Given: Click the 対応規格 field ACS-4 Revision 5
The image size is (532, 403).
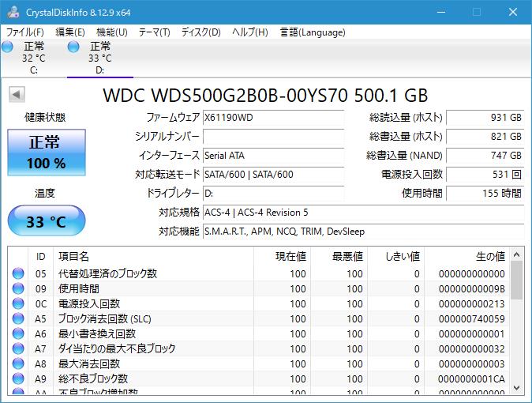Looking at the screenshot, I should tap(363, 213).
